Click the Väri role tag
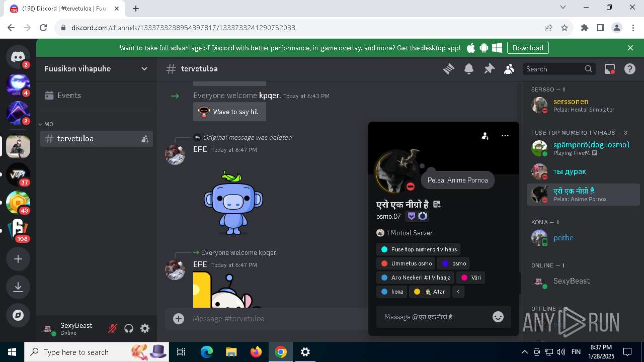 (x=471, y=278)
